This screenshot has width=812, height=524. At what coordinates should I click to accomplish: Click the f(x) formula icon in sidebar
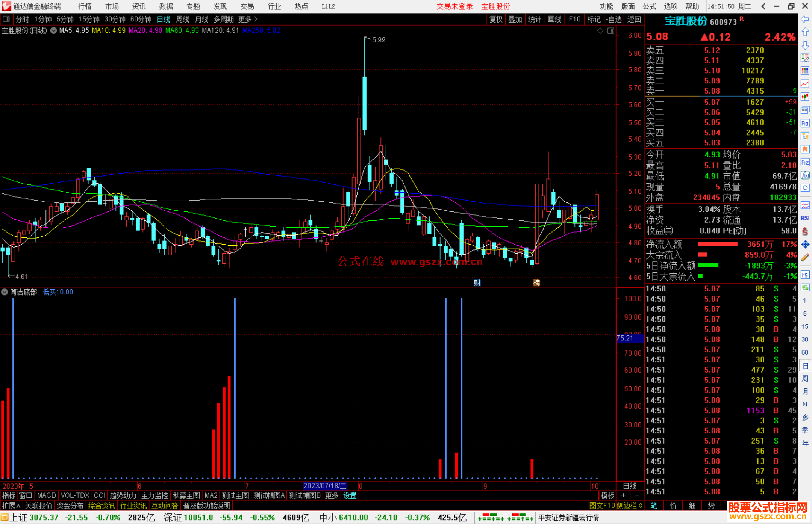(x=805, y=175)
